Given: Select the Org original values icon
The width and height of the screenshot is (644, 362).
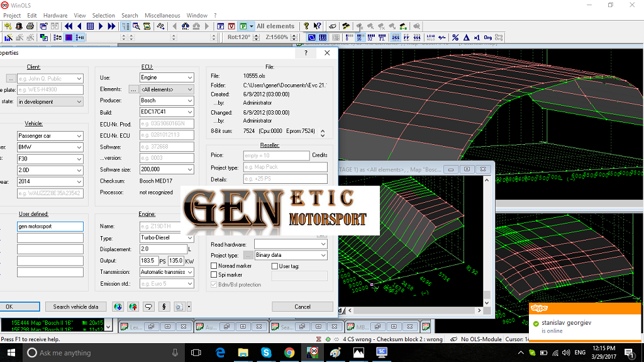Looking at the screenshot, I should pos(487,38).
